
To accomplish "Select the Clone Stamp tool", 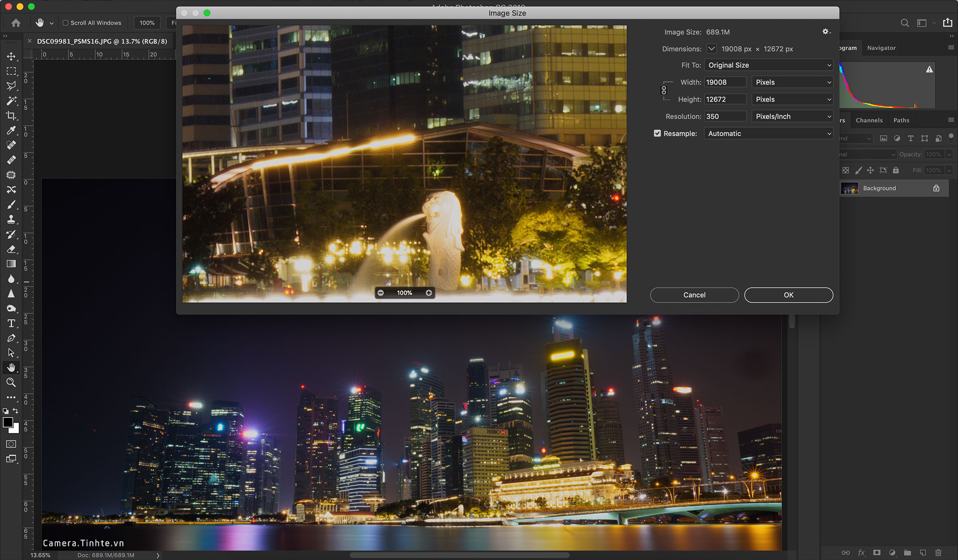I will pyautogui.click(x=11, y=219).
